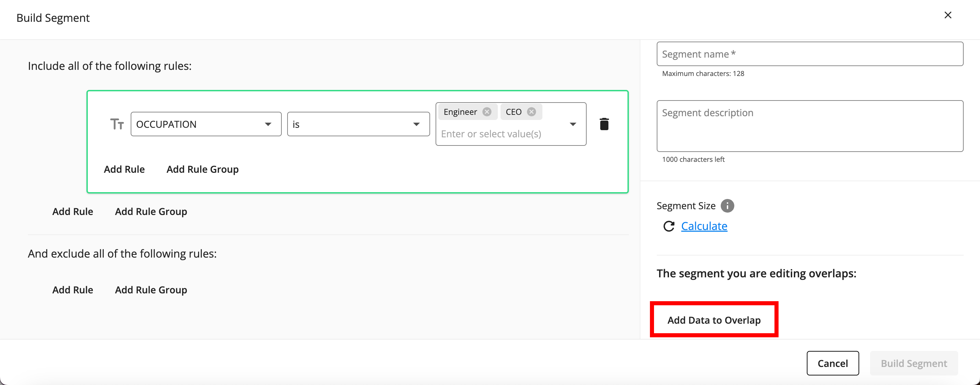Viewport: 980px width, 385px height.
Task: Click the text type icon beside OCCUPATION
Action: pos(117,124)
